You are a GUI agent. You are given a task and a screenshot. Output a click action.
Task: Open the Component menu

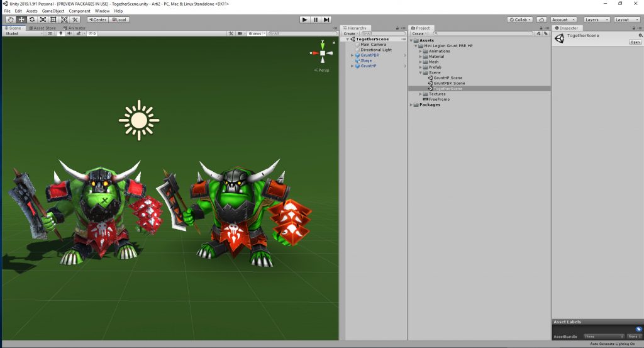coord(79,11)
